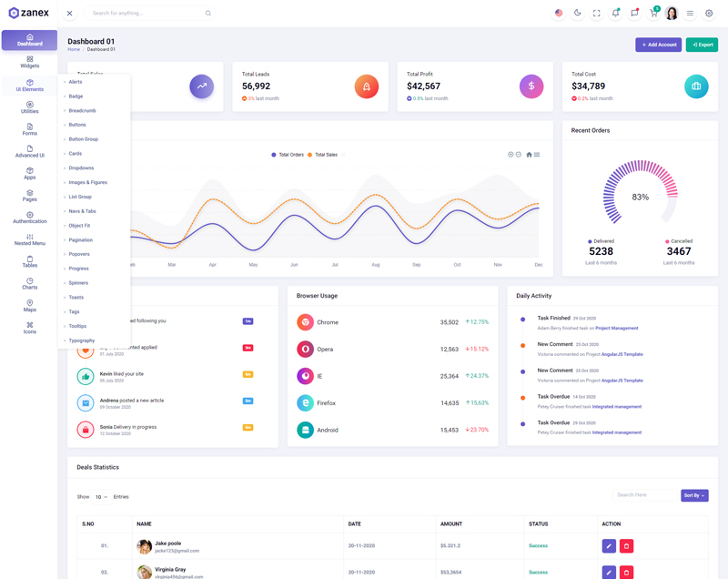The height and width of the screenshot is (579, 728).
Task: Toggle Total Sales series in chart legend
Action: click(x=323, y=155)
